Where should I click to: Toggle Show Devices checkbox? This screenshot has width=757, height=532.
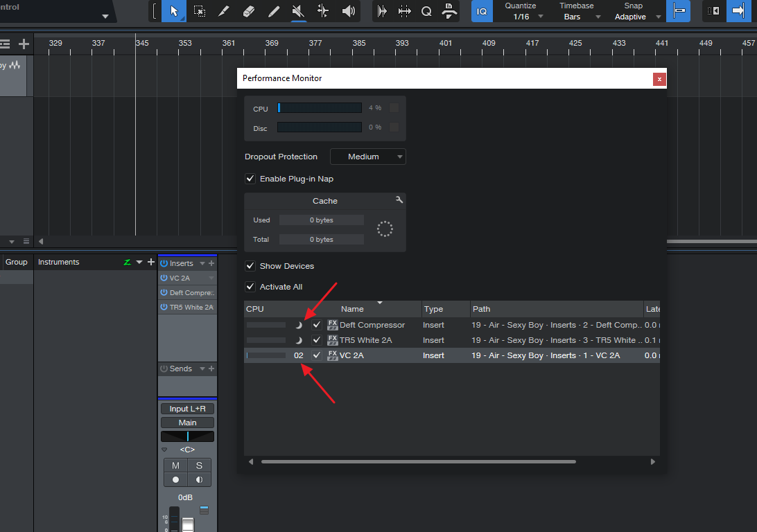[250, 266]
